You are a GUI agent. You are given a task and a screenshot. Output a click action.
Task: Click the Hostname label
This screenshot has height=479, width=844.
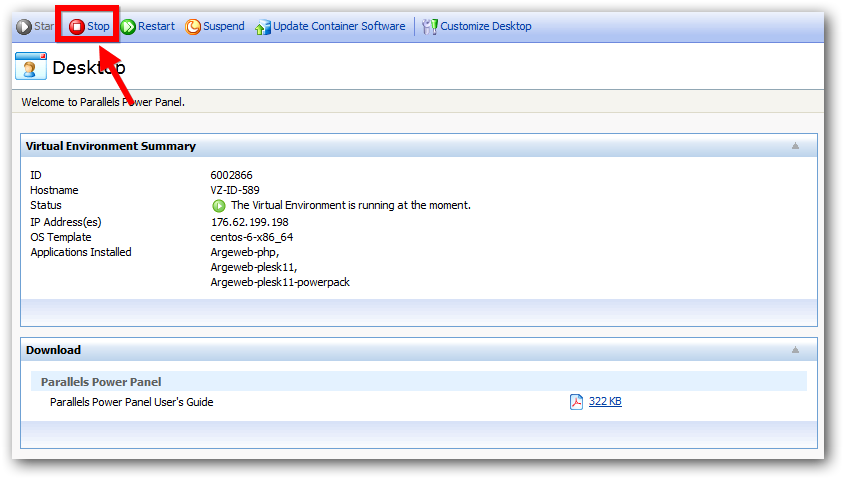click(x=54, y=190)
